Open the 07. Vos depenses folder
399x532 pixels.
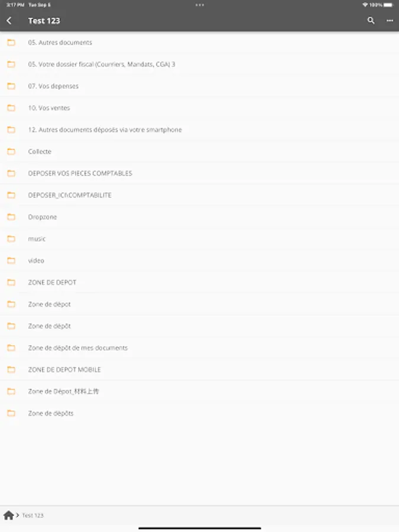(200, 86)
